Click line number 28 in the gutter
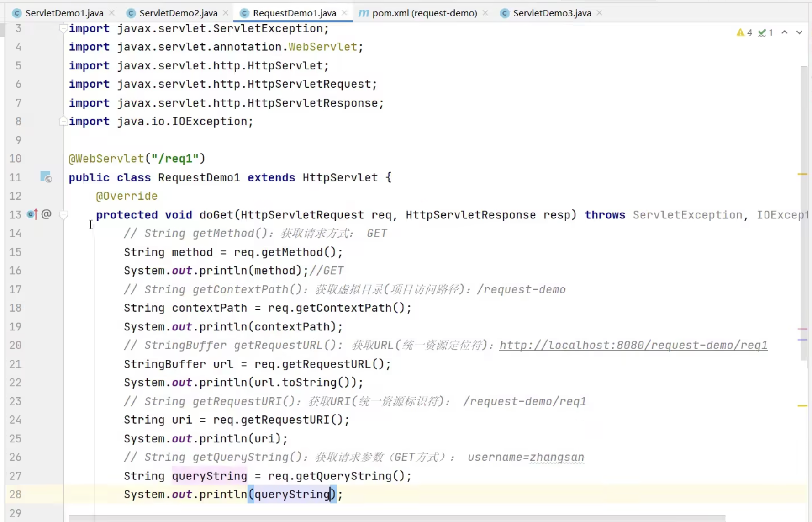The height and width of the screenshot is (522, 812). coord(16,494)
